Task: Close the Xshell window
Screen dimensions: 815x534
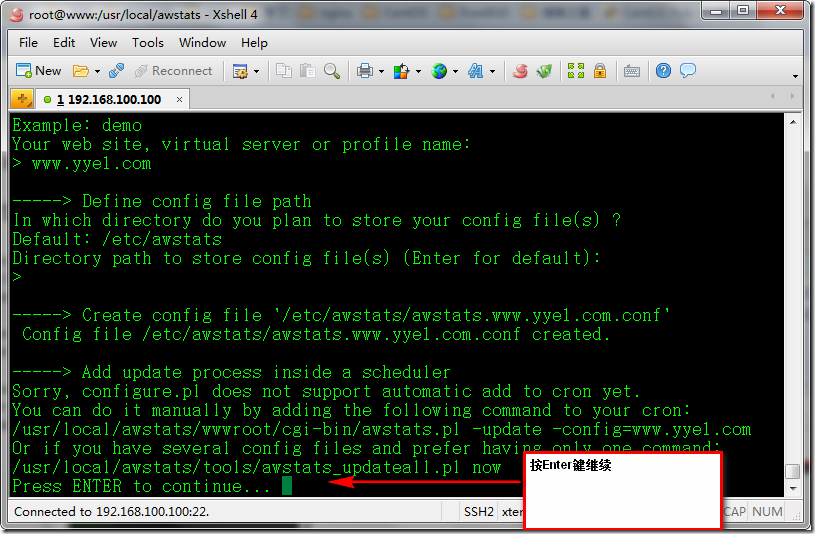Action: pos(780,10)
